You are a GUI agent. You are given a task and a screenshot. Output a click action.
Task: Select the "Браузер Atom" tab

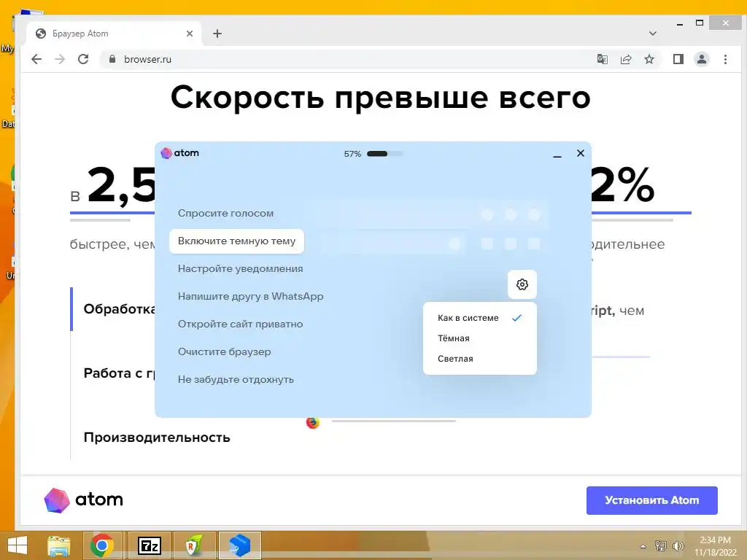[115, 34]
